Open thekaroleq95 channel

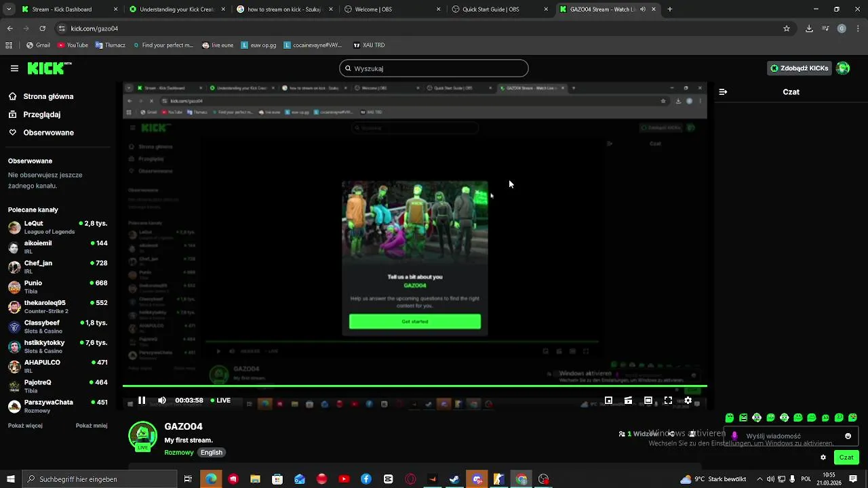click(58, 306)
